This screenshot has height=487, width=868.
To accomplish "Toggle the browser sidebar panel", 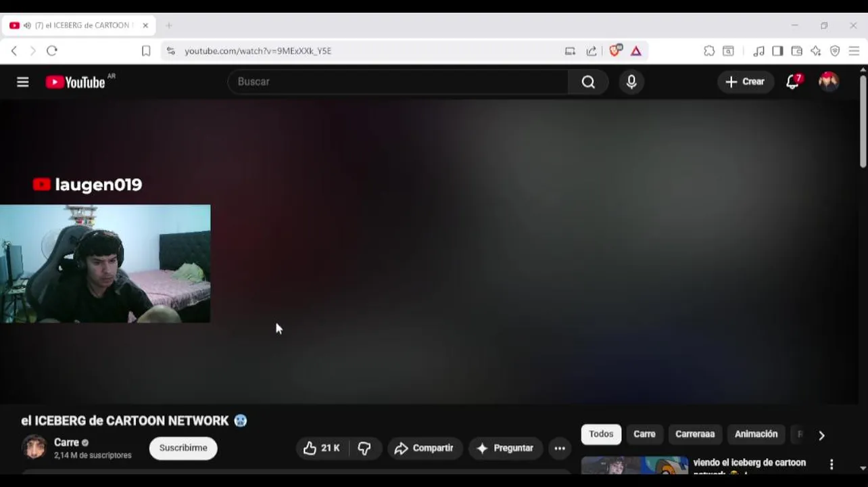I will (x=778, y=51).
